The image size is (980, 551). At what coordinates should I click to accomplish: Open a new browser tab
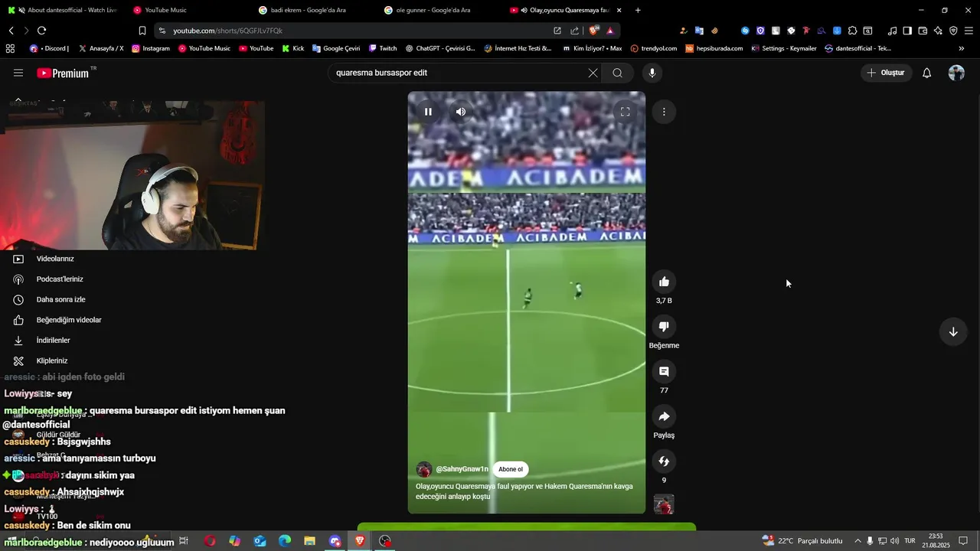(638, 10)
